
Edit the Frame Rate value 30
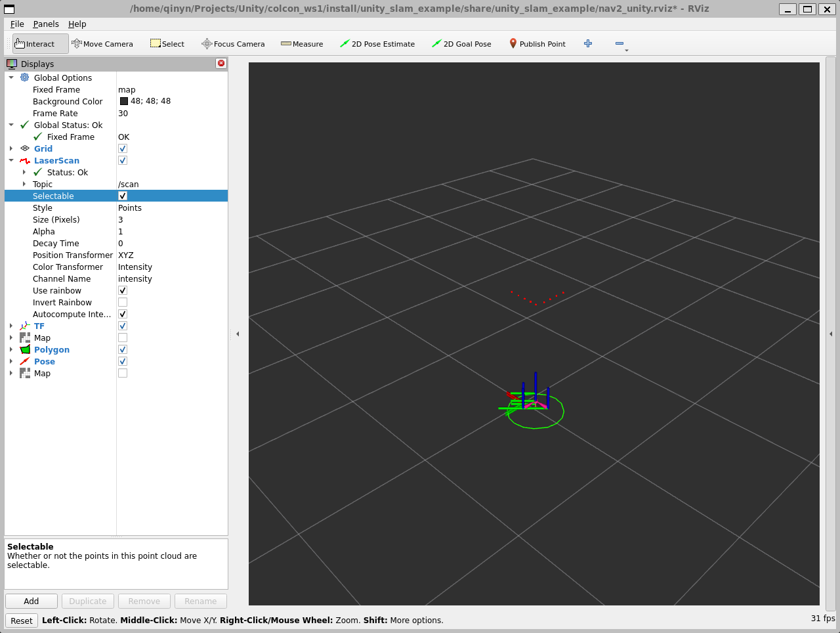[123, 113]
